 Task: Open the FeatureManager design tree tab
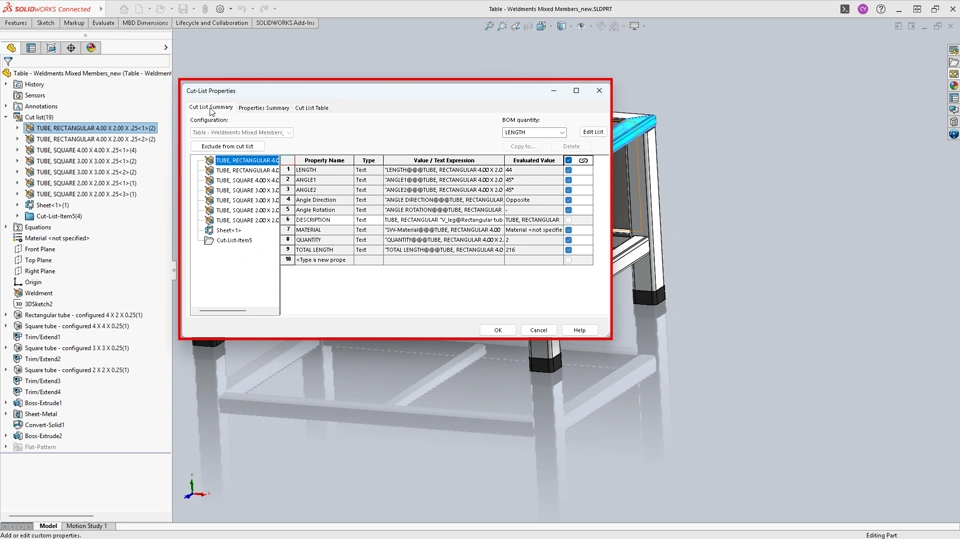11,48
